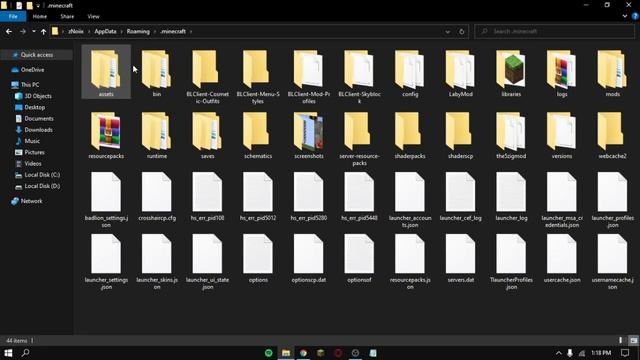
Task: Select the TlauncherProfiles.json file
Action: tap(511, 261)
